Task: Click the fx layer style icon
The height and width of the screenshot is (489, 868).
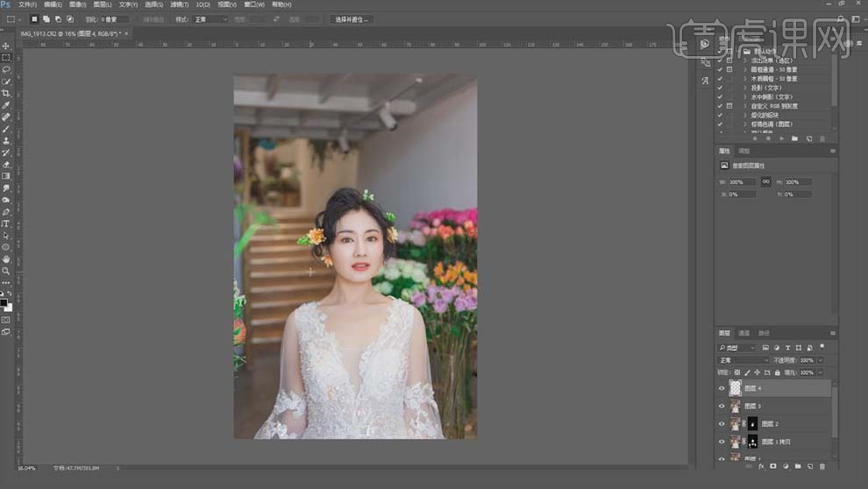Action: tap(760, 466)
